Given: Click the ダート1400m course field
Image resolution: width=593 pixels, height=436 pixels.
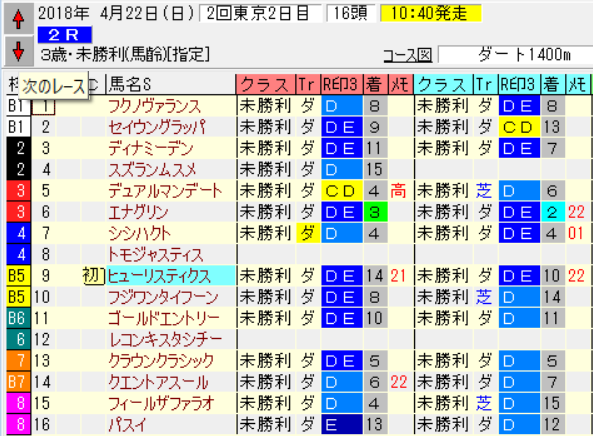Looking at the screenshot, I should click(x=515, y=55).
